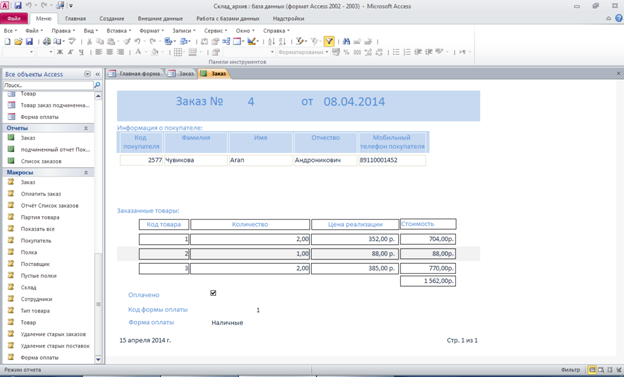This screenshot has width=624, height=377.
Task: Open the navigation pane category dropdown arrow
Action: (x=87, y=74)
